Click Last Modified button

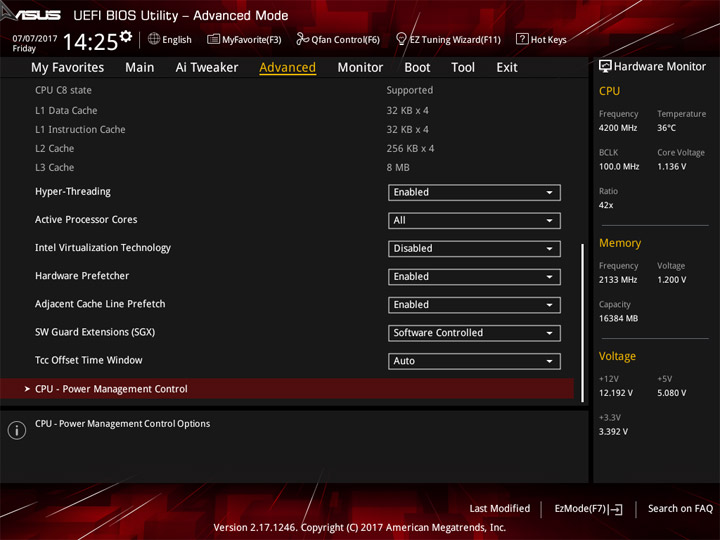pos(500,509)
